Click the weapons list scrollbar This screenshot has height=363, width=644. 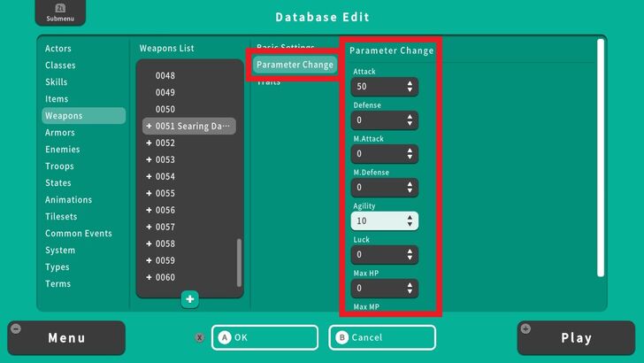coord(239,262)
